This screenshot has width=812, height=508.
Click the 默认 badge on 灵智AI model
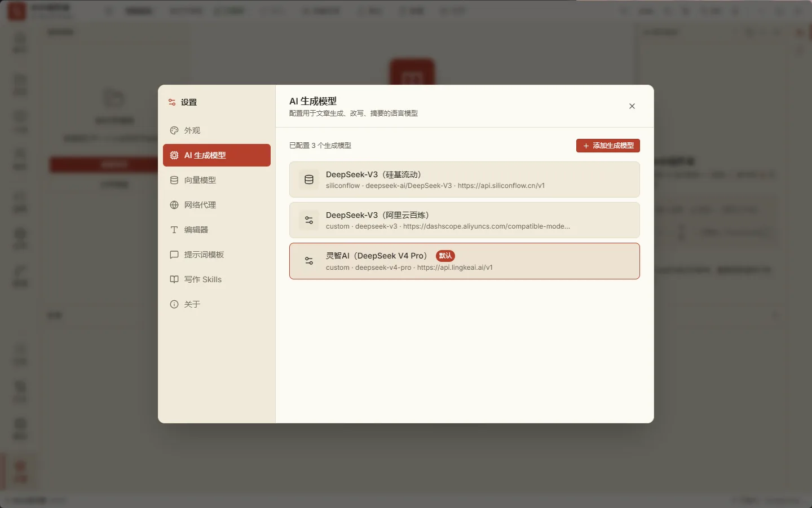445,256
